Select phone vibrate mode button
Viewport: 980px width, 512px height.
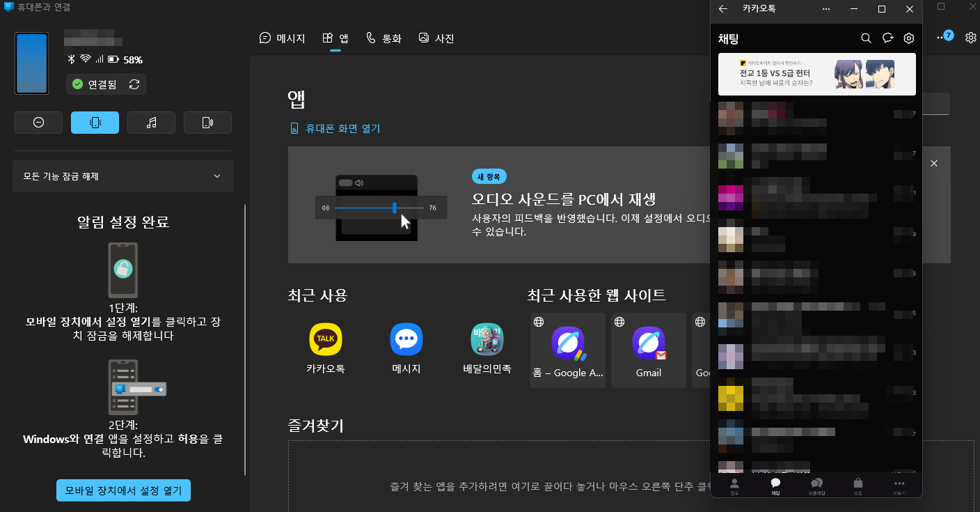point(95,123)
